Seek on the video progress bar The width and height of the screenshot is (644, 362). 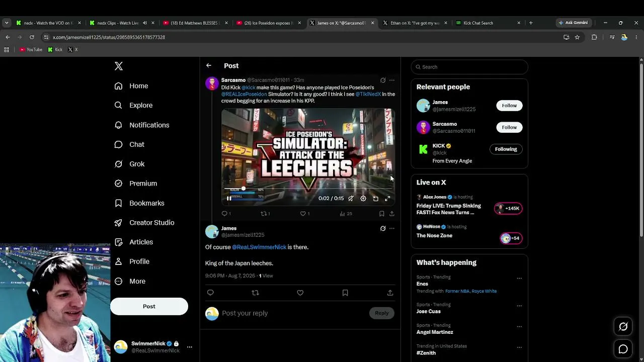(308, 189)
